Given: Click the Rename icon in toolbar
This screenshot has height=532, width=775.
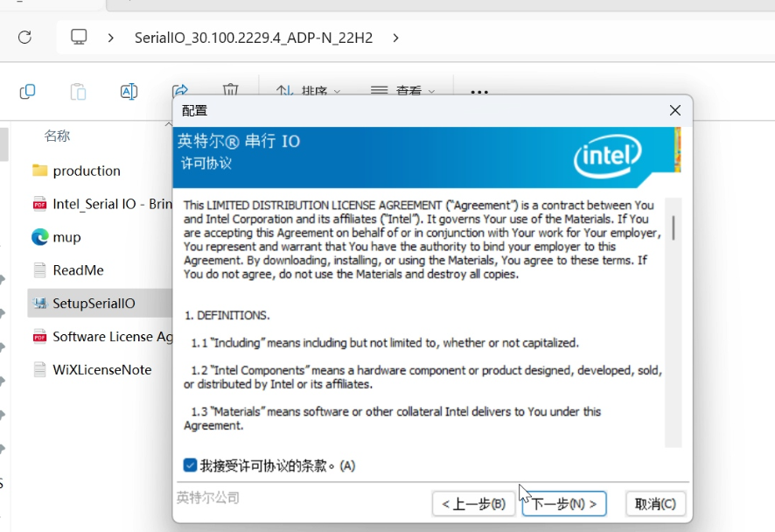Looking at the screenshot, I should click(x=129, y=91).
